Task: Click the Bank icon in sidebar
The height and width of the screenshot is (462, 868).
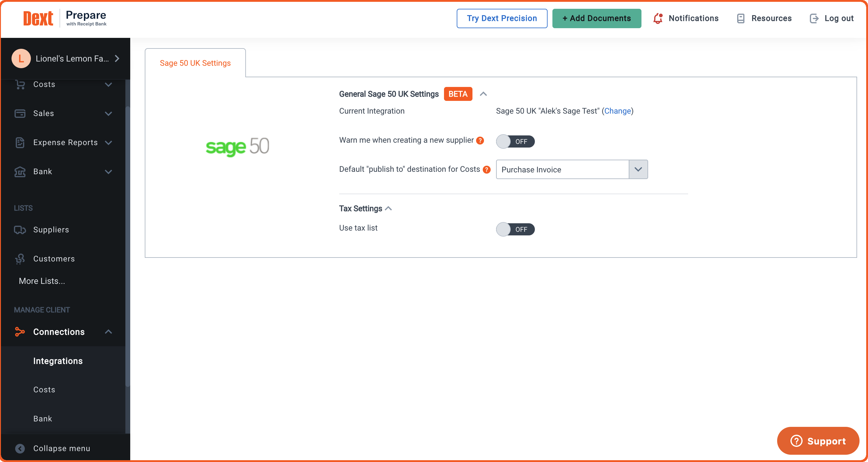Action: click(x=21, y=171)
